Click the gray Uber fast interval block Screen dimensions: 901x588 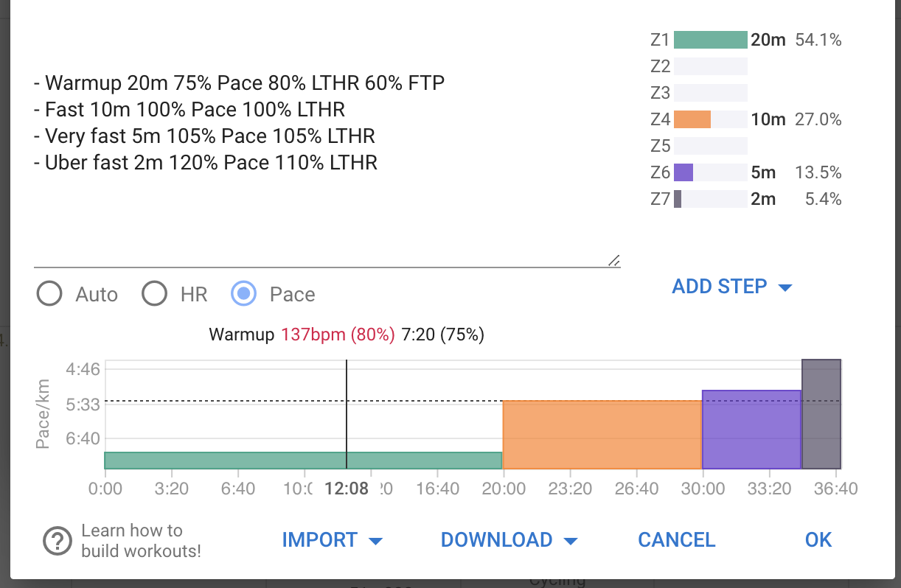coord(821,414)
